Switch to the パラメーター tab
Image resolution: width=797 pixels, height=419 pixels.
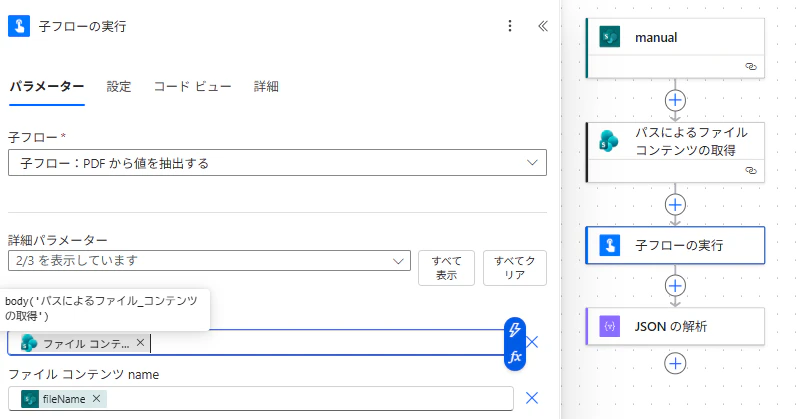47,86
